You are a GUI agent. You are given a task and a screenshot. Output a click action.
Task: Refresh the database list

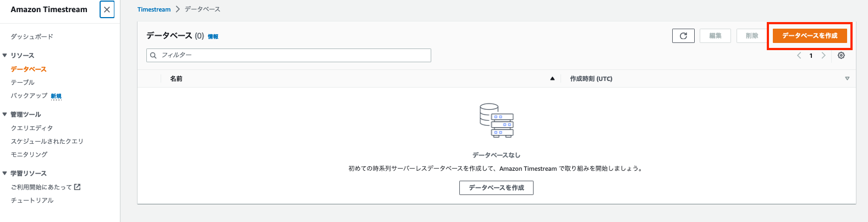[x=683, y=36]
